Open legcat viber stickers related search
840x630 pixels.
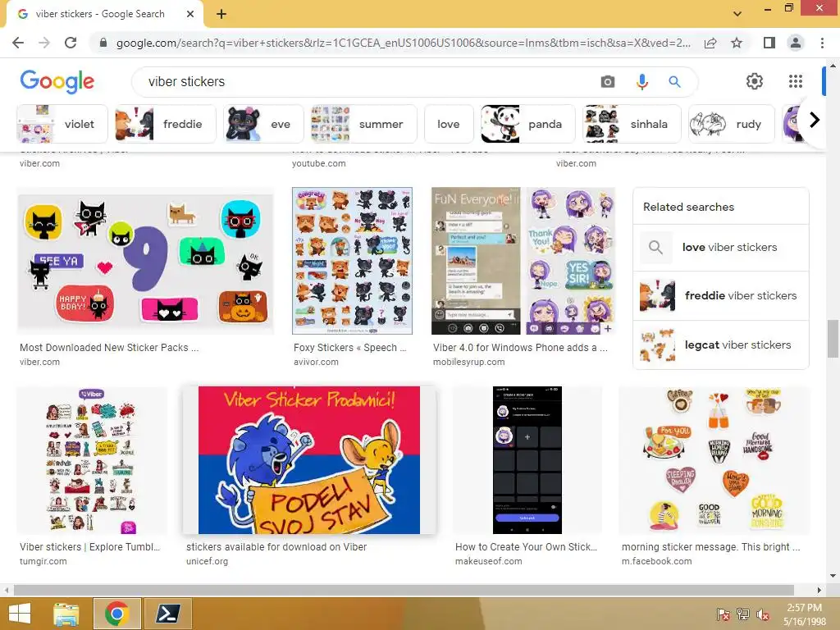coord(720,345)
